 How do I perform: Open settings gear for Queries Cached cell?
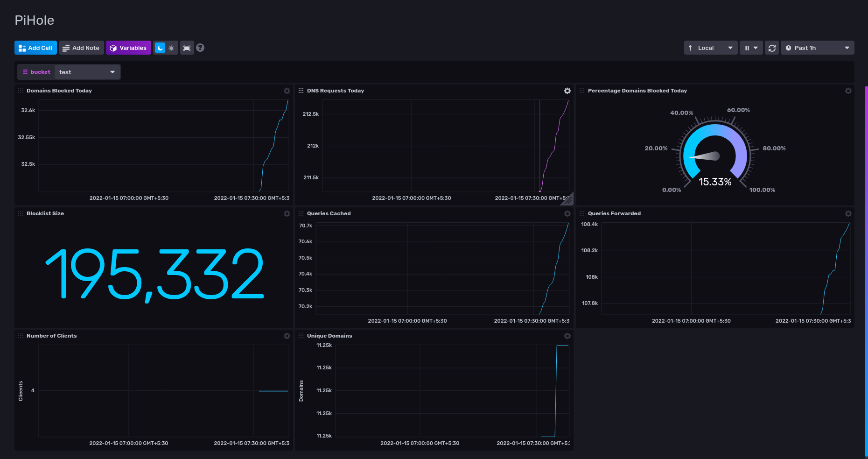(x=567, y=213)
